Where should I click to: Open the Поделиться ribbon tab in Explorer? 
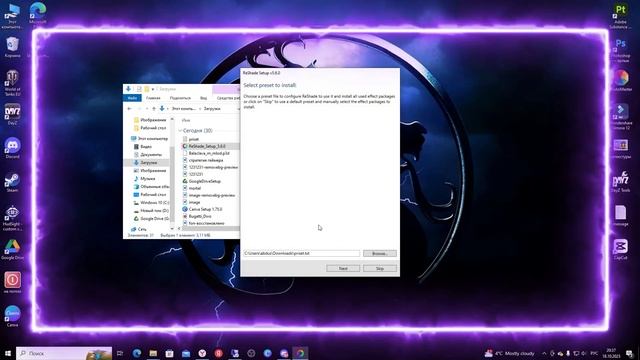(x=180, y=98)
